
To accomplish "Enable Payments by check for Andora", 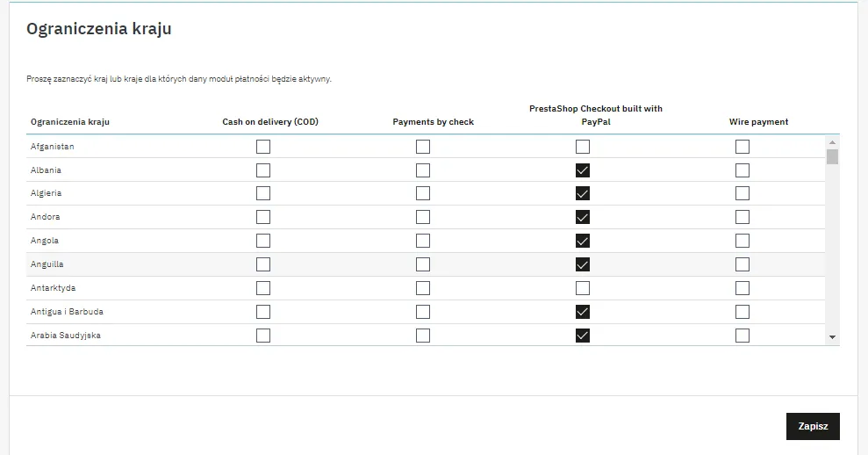I will 423,217.
